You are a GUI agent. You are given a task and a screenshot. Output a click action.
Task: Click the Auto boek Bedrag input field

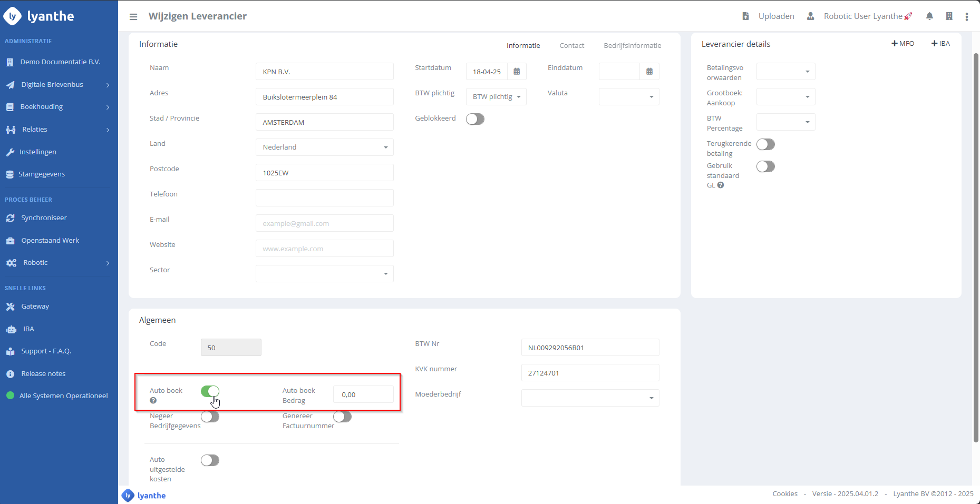pyautogui.click(x=363, y=394)
